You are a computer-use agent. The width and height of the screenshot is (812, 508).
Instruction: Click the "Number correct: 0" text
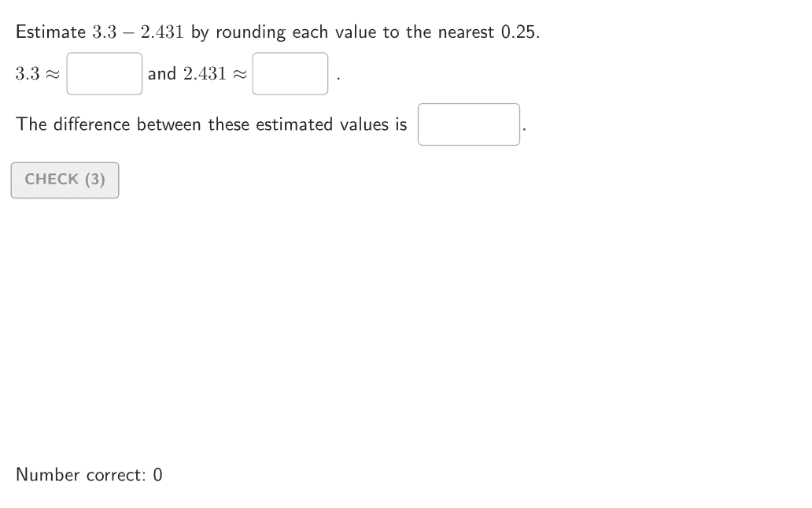(x=89, y=475)
